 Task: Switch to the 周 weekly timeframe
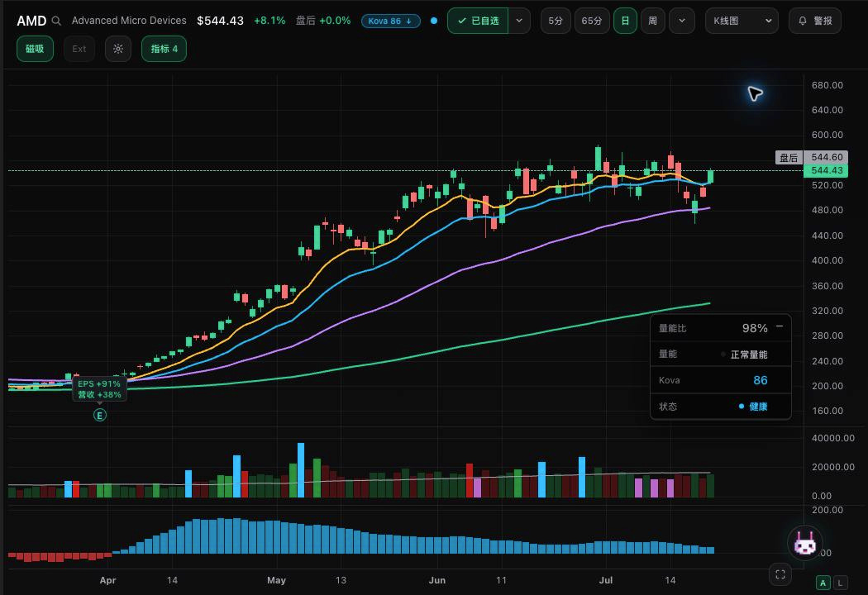653,21
